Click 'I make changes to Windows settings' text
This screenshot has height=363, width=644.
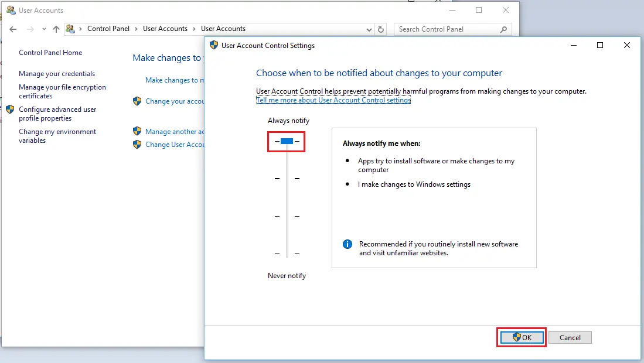click(414, 184)
